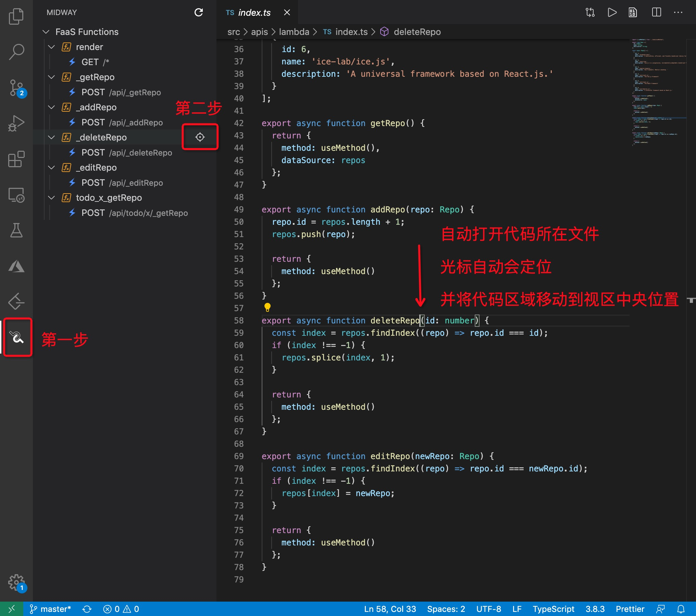Click the master* branch in status bar
Viewport: 696px width, 616px height.
(51, 609)
